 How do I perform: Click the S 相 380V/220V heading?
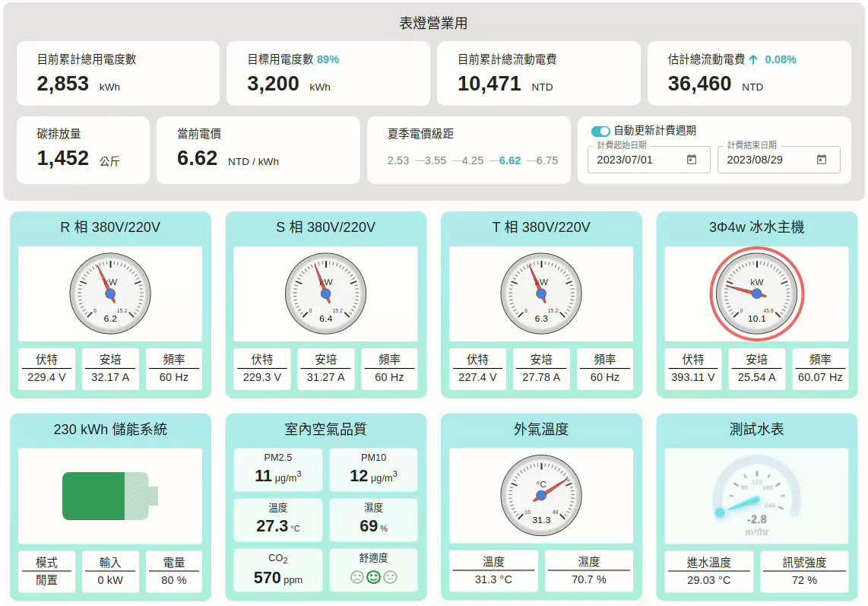325,227
